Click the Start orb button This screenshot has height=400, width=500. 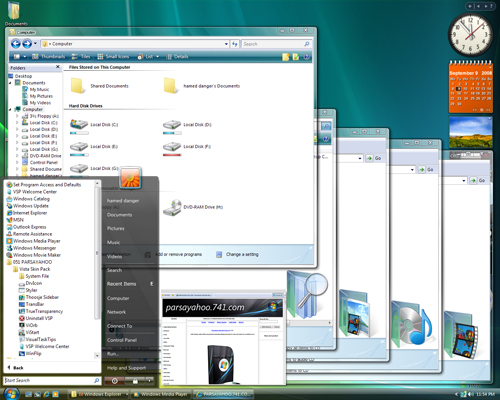11,394
